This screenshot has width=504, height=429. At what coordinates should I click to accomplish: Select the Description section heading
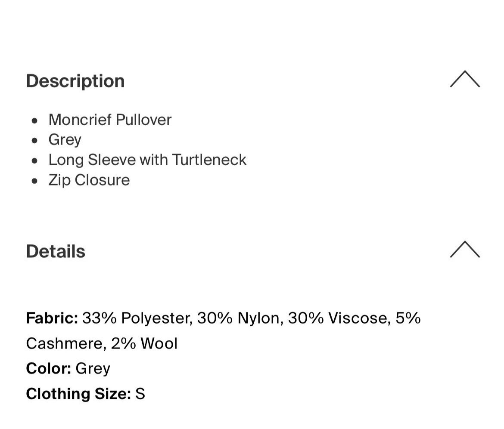coord(75,81)
